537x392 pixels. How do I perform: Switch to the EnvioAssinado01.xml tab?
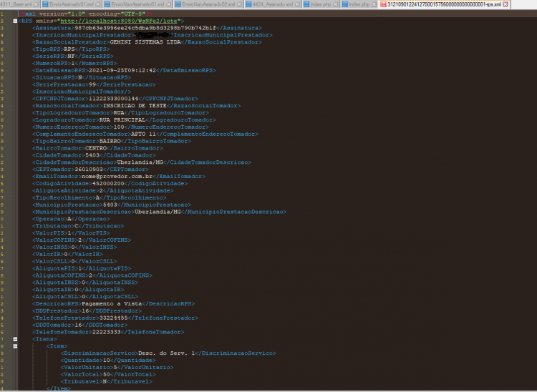(x=71, y=4)
